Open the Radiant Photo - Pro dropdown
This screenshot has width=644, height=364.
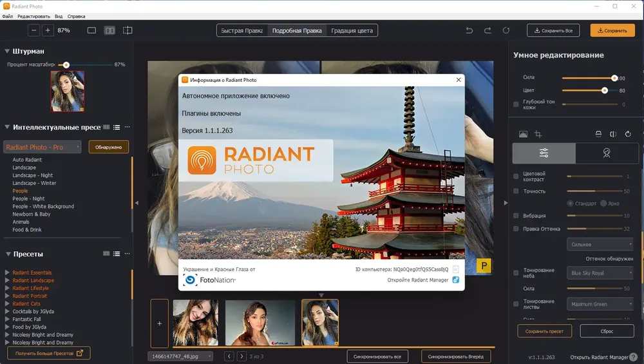[x=43, y=147]
